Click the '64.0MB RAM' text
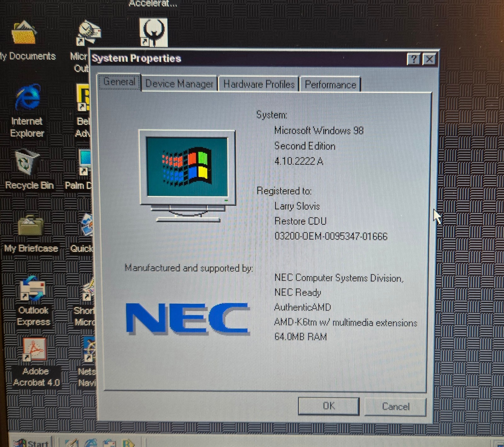 coord(301,337)
